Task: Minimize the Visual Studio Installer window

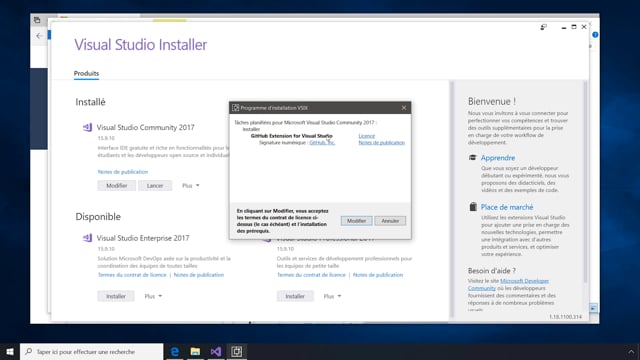Action: tap(564, 27)
